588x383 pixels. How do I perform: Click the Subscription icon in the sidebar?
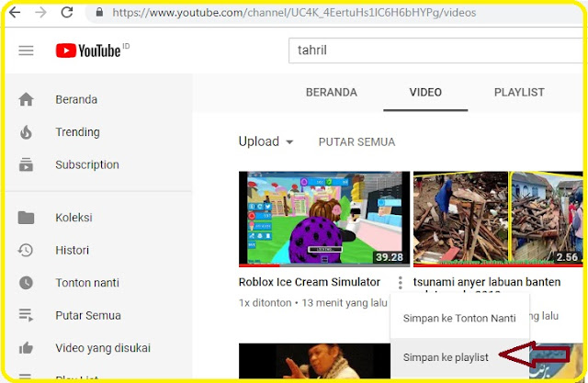pyautogui.click(x=26, y=164)
